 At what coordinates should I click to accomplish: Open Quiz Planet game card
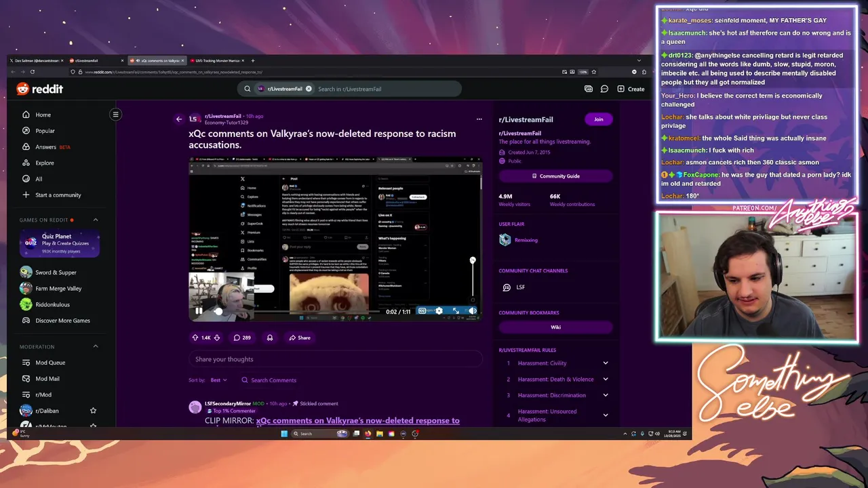point(60,244)
